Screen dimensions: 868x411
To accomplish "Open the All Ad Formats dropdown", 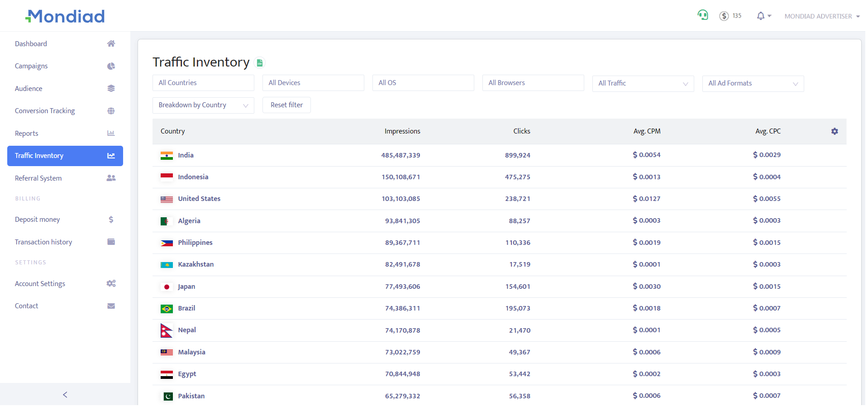I will tap(753, 84).
